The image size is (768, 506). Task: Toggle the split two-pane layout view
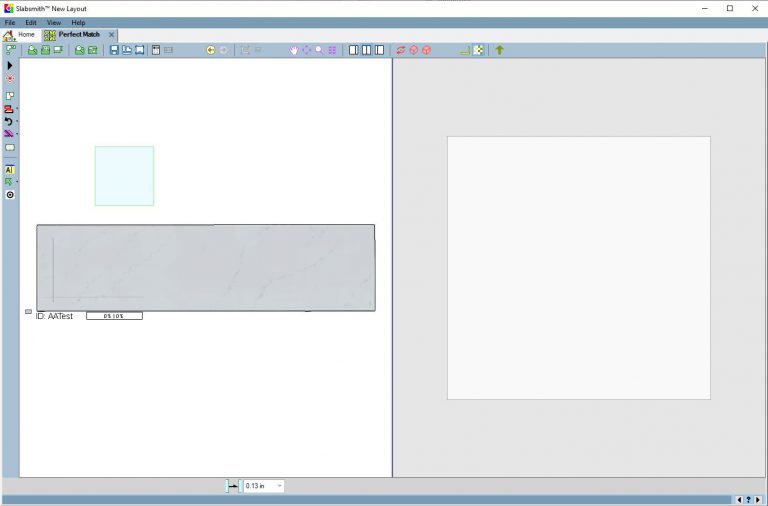367,50
